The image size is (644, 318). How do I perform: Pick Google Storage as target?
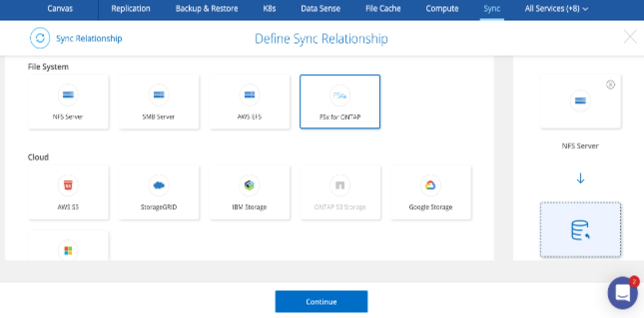coord(430,192)
